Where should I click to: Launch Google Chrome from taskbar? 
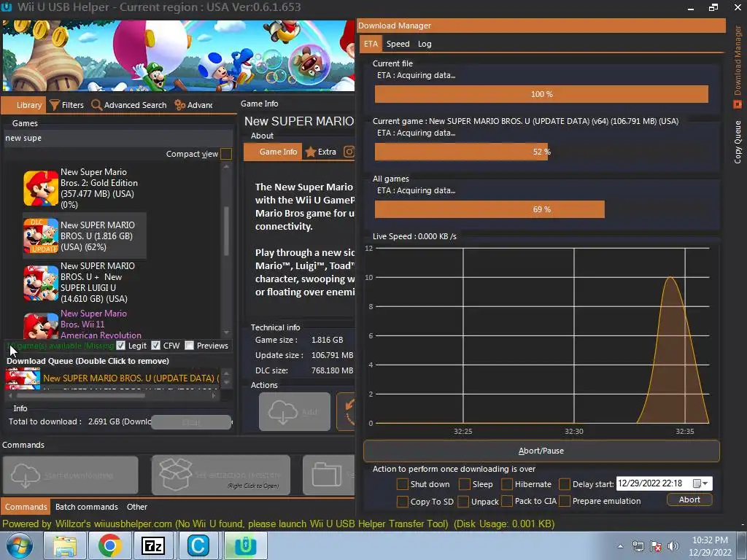(109, 545)
